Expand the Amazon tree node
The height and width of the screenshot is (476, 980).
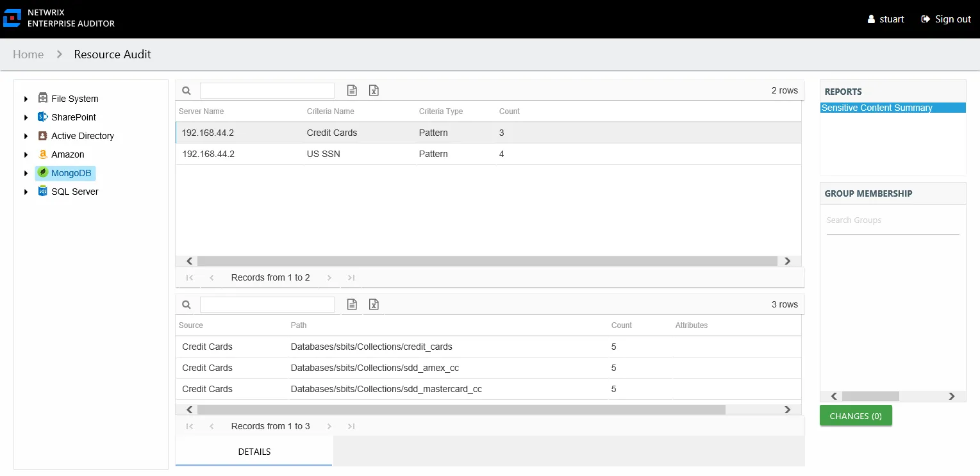pyautogui.click(x=26, y=154)
